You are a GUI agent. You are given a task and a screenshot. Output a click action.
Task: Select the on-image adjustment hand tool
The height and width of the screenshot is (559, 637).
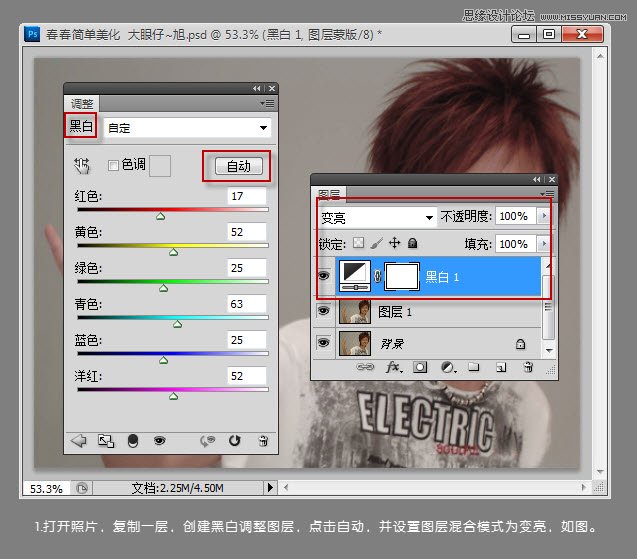[x=82, y=165]
